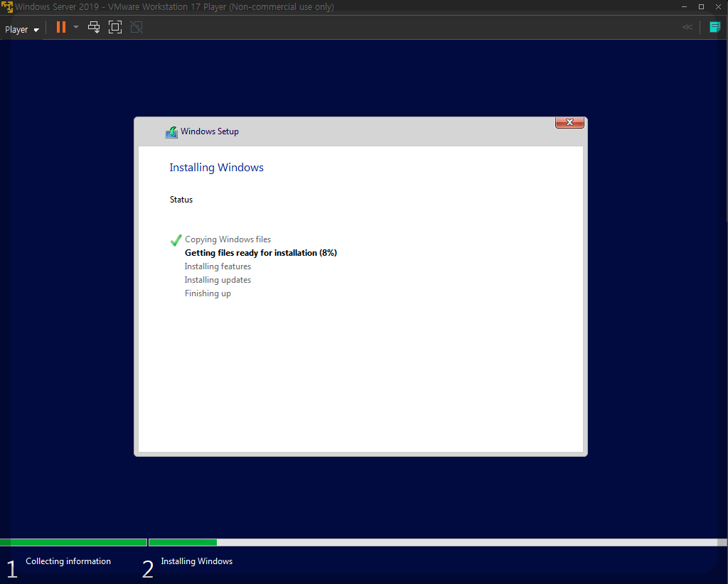Minimize the VMware Player window
Viewport: 728px width, 584px height.
685,6
